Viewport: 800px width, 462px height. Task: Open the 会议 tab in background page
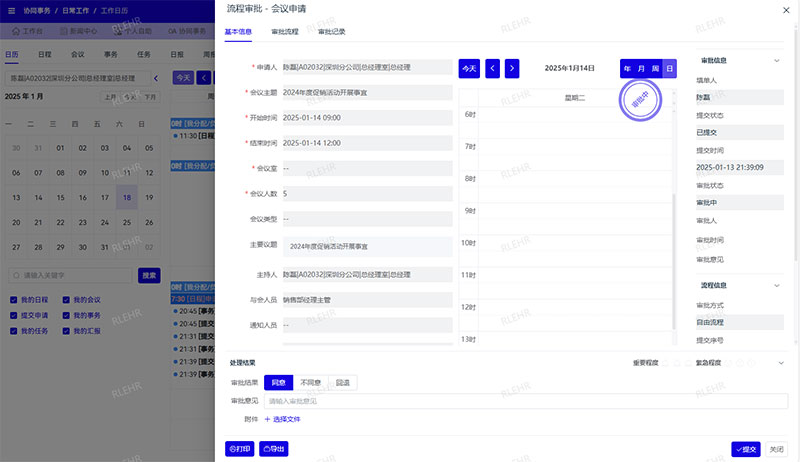[x=78, y=54]
